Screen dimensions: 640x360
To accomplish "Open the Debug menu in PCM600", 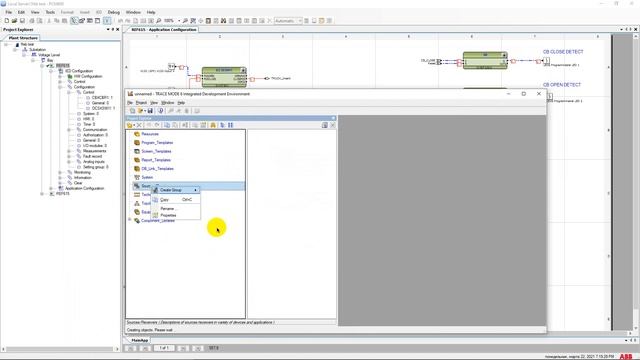I will pyautogui.click(x=113, y=12).
